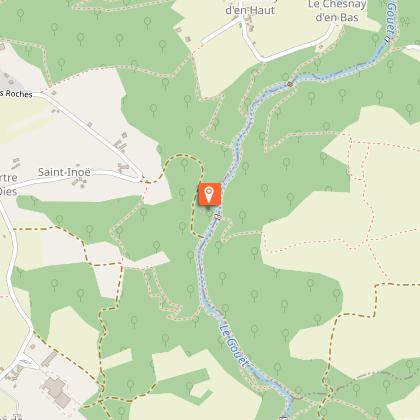
Task: Click the partially visible Dies label at left edge
Action: point(8,191)
